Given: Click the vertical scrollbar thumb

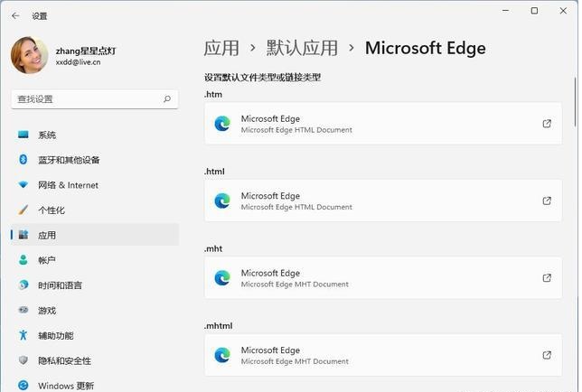Looking at the screenshot, I should 576,102.
